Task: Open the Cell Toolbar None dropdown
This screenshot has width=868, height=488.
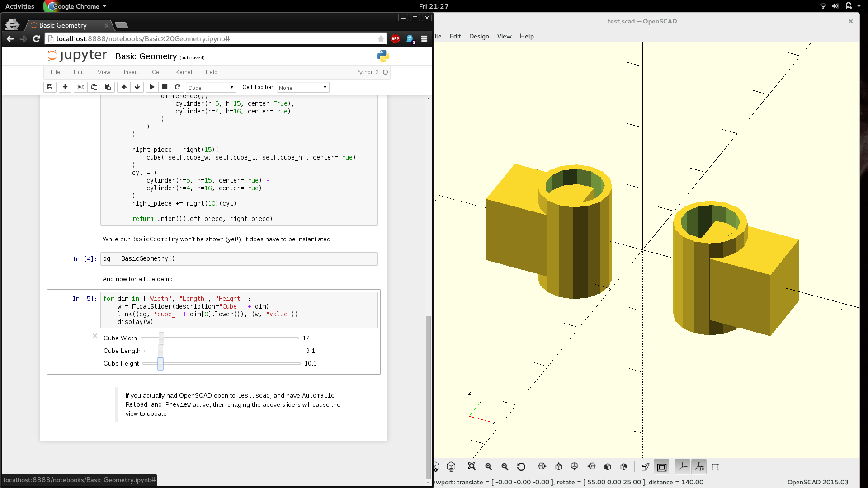Action: pyautogui.click(x=302, y=88)
